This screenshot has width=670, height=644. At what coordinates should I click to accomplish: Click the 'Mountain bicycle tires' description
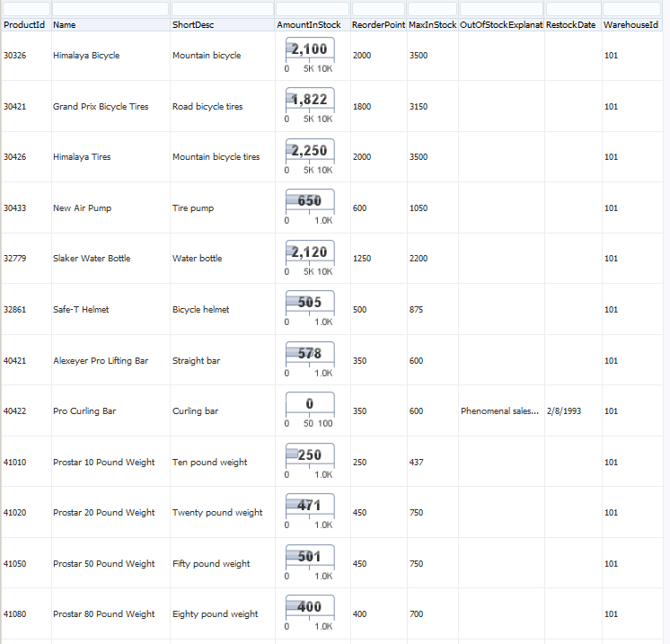[216, 157]
